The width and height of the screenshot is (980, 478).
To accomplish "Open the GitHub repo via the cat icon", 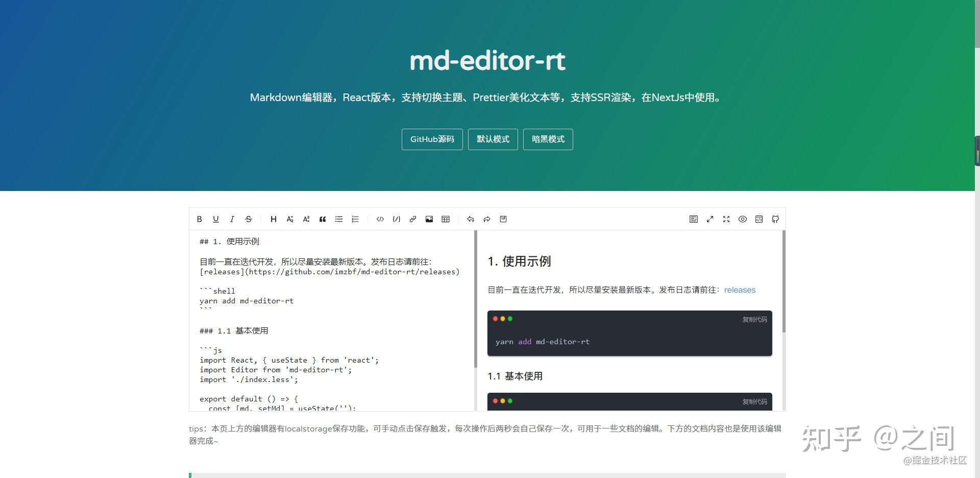I will pyautogui.click(x=775, y=219).
